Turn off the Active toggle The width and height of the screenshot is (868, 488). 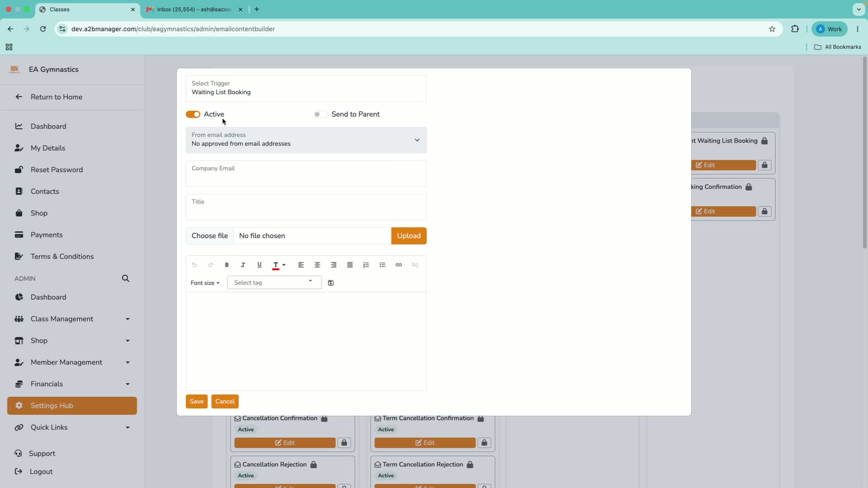click(x=193, y=114)
